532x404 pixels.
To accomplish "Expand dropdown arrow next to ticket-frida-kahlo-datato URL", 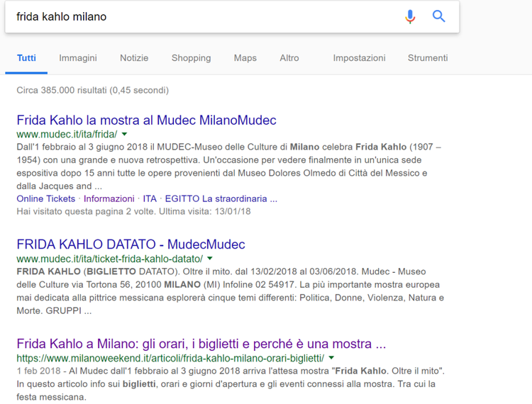I will [x=210, y=259].
